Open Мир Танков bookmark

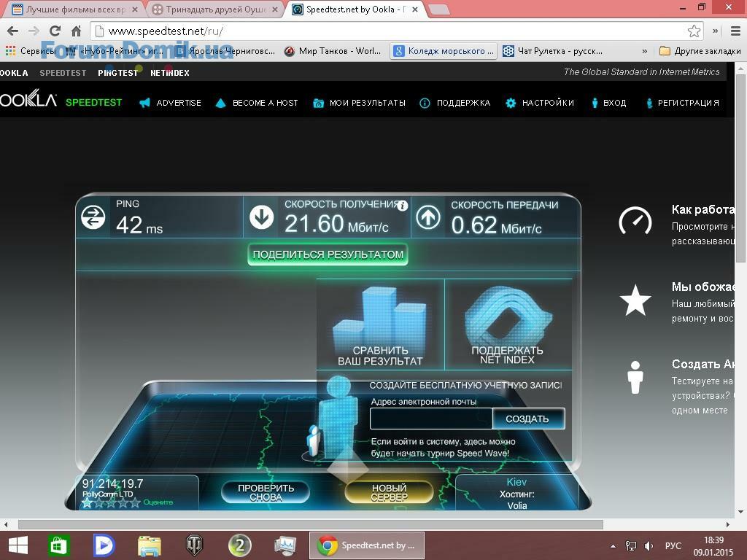[333, 51]
